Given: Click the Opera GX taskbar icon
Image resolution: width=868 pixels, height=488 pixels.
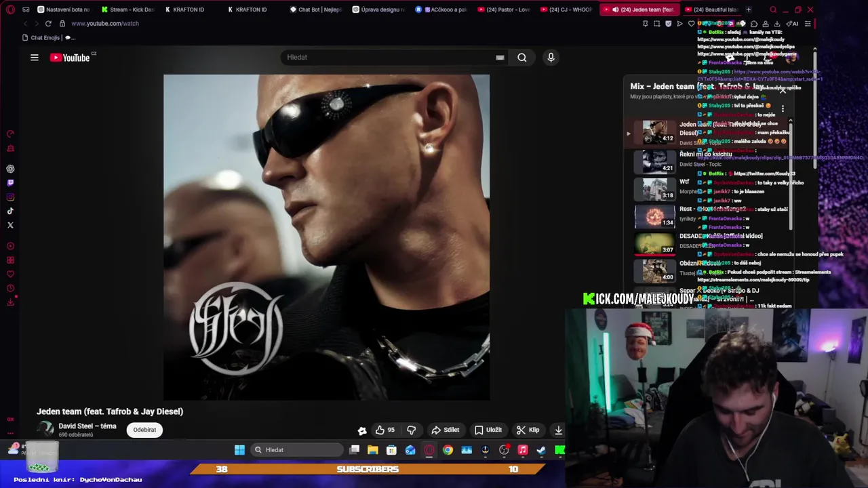Looking at the screenshot, I should coord(429,450).
